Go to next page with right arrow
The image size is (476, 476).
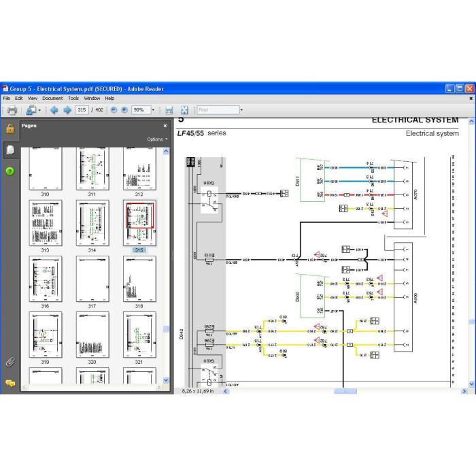[x=67, y=110]
